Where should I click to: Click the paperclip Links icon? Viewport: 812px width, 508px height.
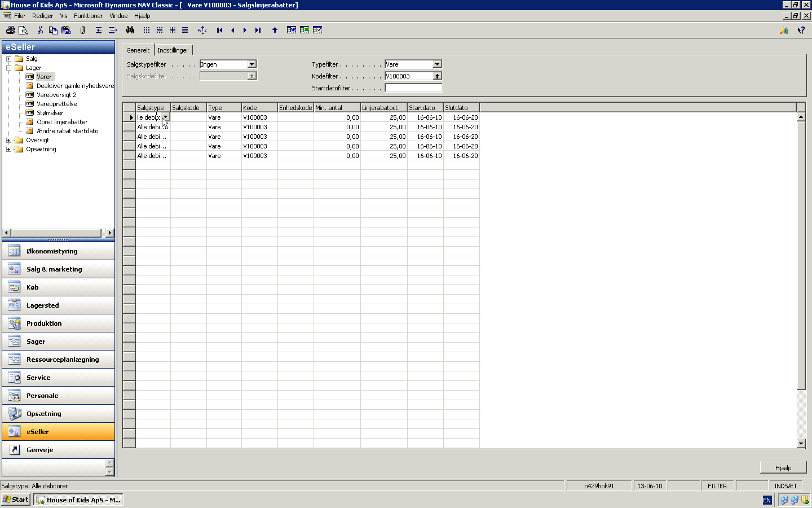point(82,30)
